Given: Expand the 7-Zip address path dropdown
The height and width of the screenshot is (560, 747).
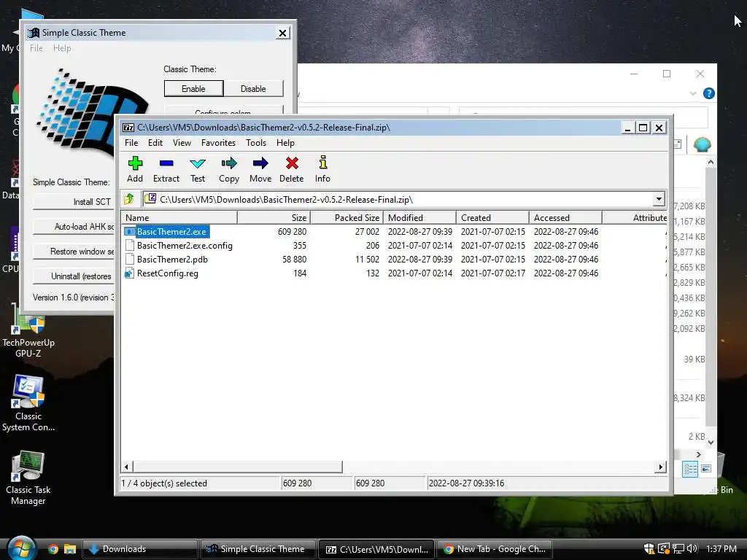Looking at the screenshot, I should coord(659,199).
